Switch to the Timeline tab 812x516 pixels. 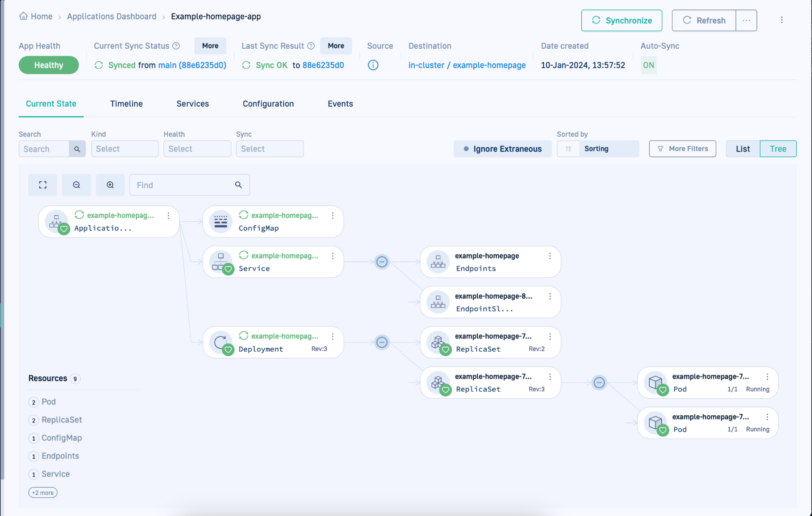[126, 104]
